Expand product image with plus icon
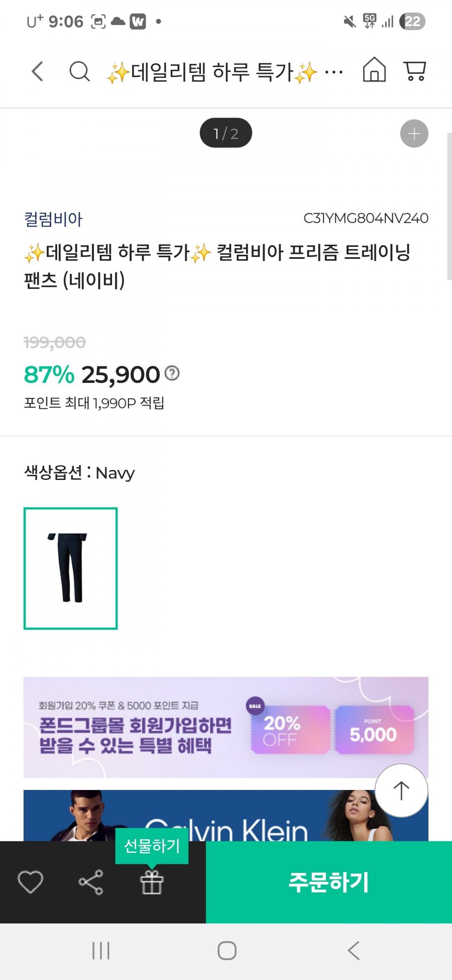This screenshot has height=980, width=452. (x=414, y=134)
